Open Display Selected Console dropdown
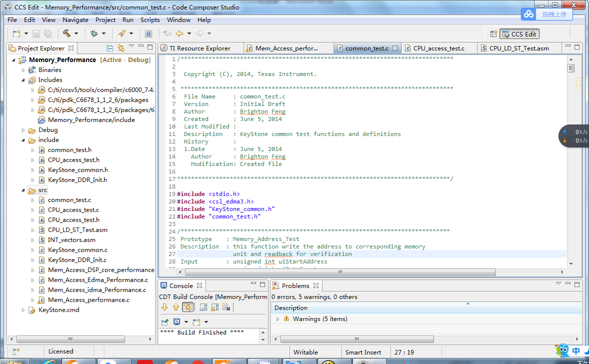This screenshot has width=589, height=364. (x=186, y=322)
